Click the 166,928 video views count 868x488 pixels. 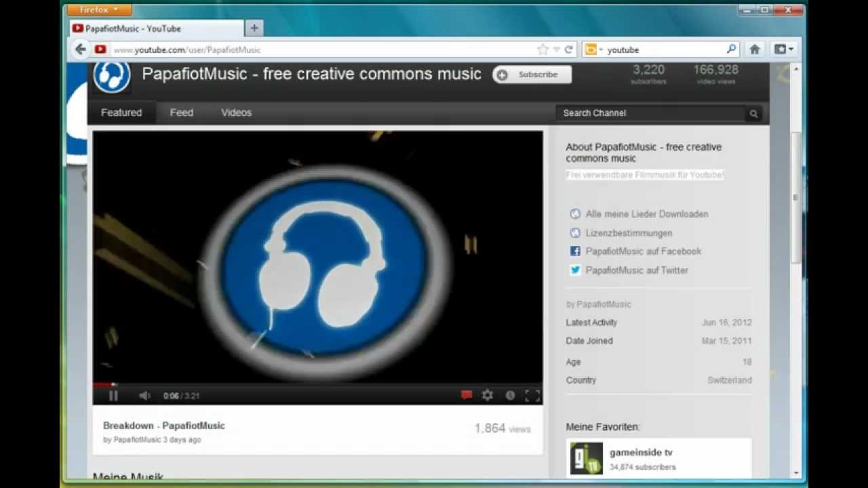[715, 74]
